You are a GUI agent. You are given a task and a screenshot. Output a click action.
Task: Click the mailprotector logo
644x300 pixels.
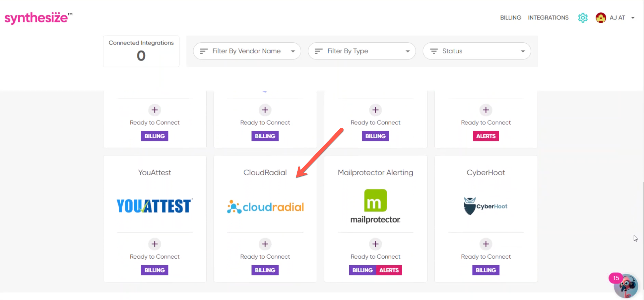point(375,205)
